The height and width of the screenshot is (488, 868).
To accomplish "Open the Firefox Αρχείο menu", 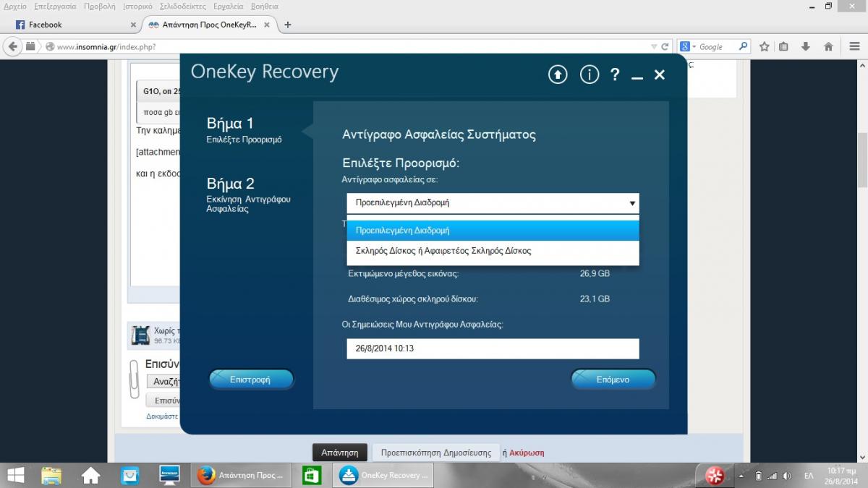I will point(15,6).
